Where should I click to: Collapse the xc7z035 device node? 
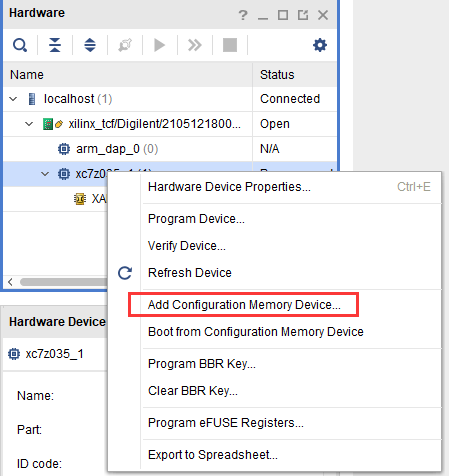click(45, 174)
